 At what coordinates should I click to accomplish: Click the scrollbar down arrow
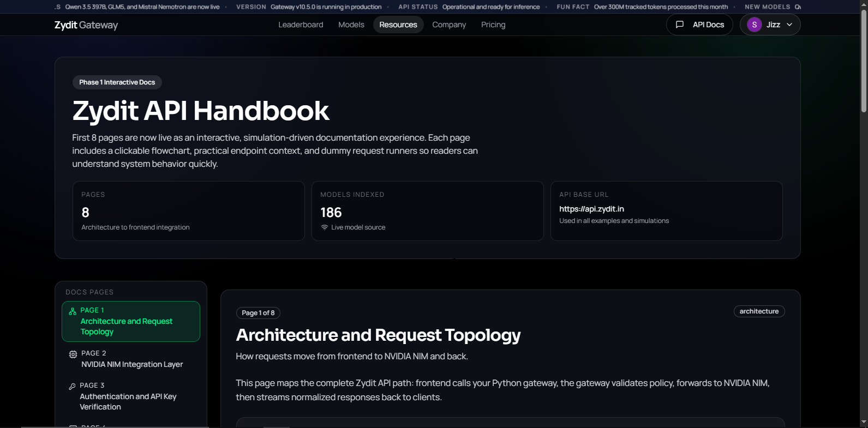pos(864,423)
